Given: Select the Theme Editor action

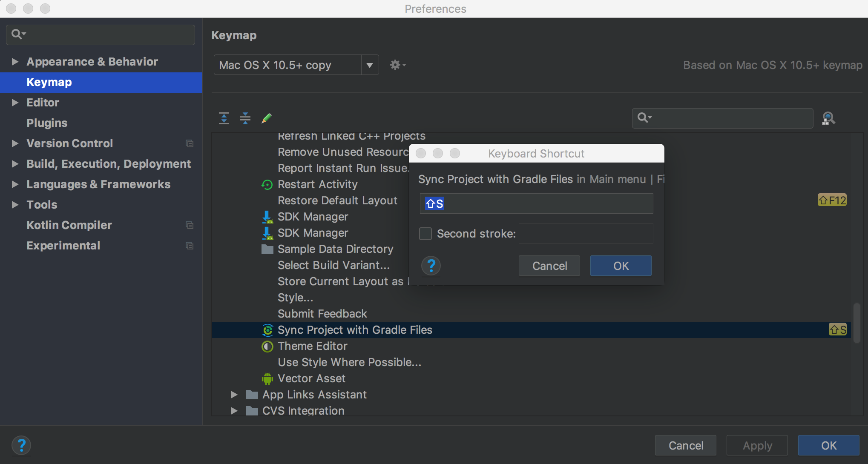Looking at the screenshot, I should [313, 346].
